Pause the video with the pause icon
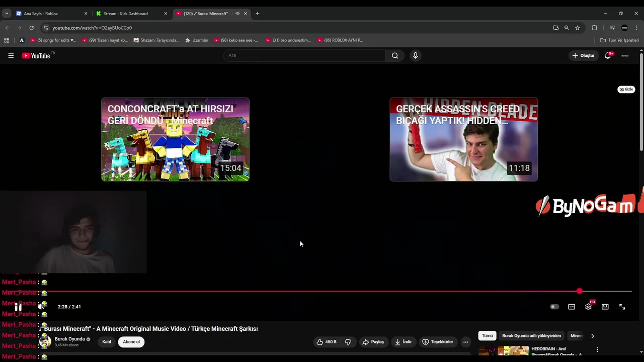Viewport: 644px width, 362px height. 18,307
